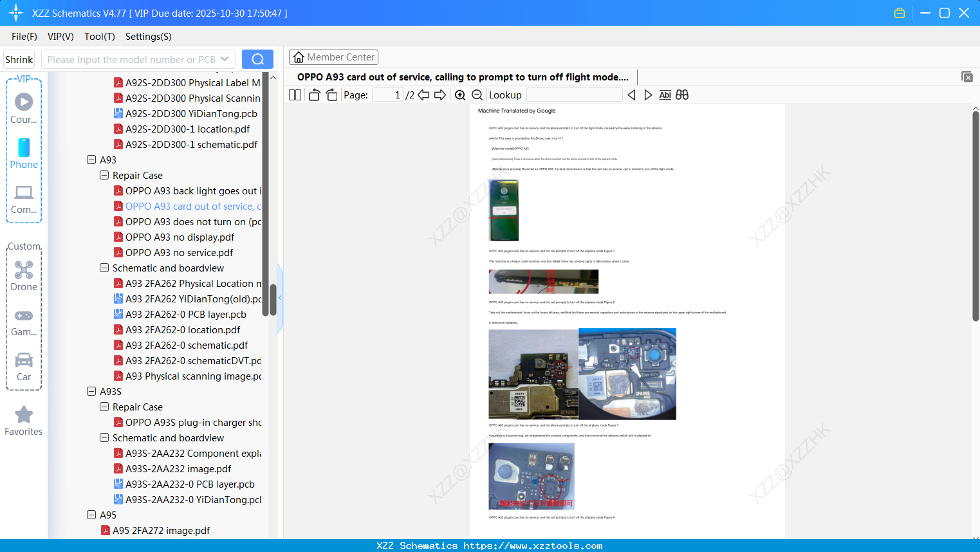
Task: Open the VIP(V) menu
Action: 60,37
